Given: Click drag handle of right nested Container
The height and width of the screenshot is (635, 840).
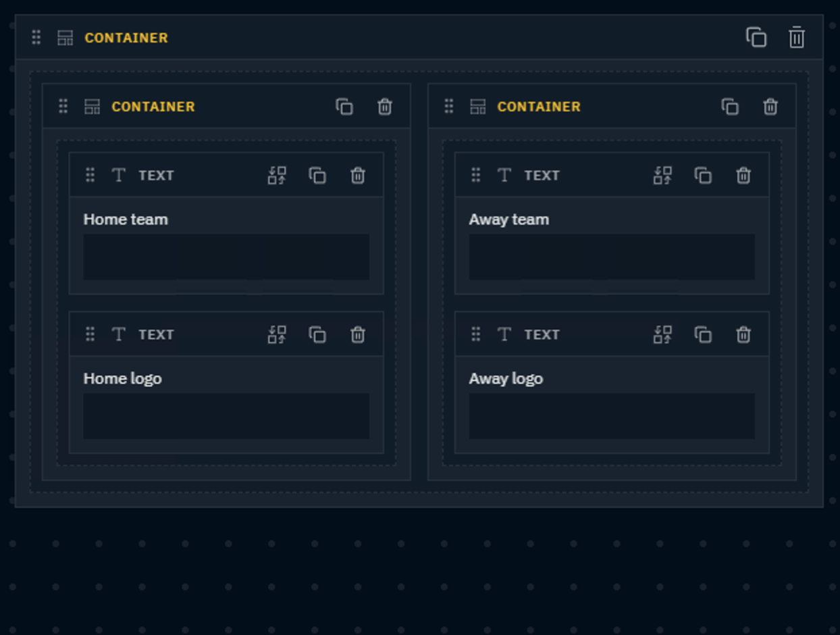Looking at the screenshot, I should [449, 106].
